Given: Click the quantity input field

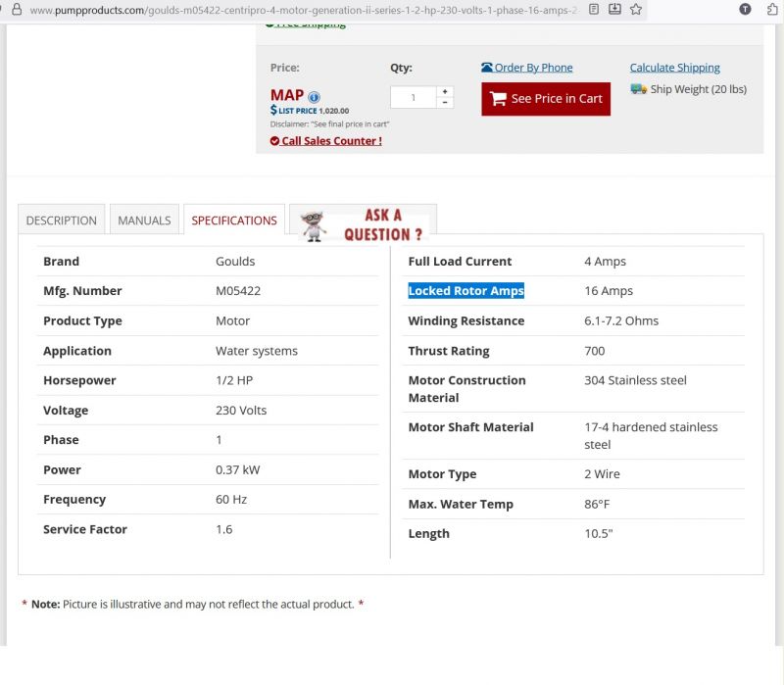Looking at the screenshot, I should (414, 97).
